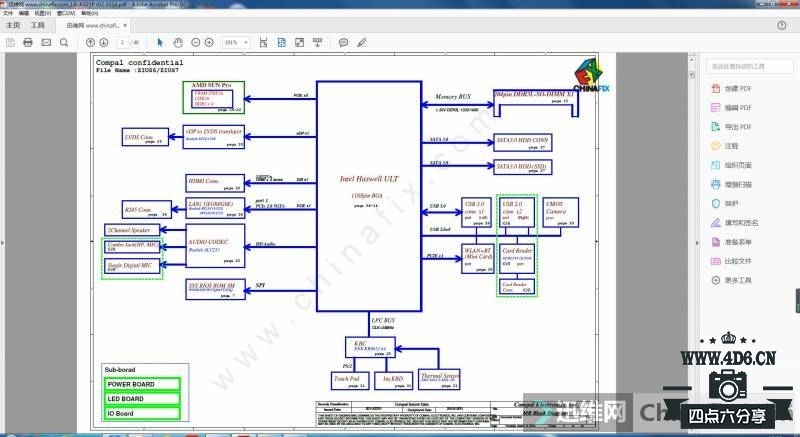Click the HDMI Conn block text

(x=203, y=181)
